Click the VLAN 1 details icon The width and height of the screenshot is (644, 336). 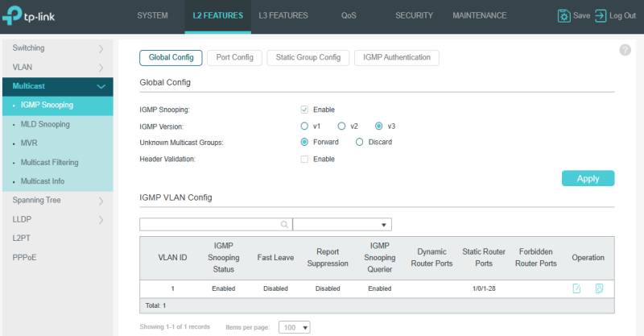599,288
